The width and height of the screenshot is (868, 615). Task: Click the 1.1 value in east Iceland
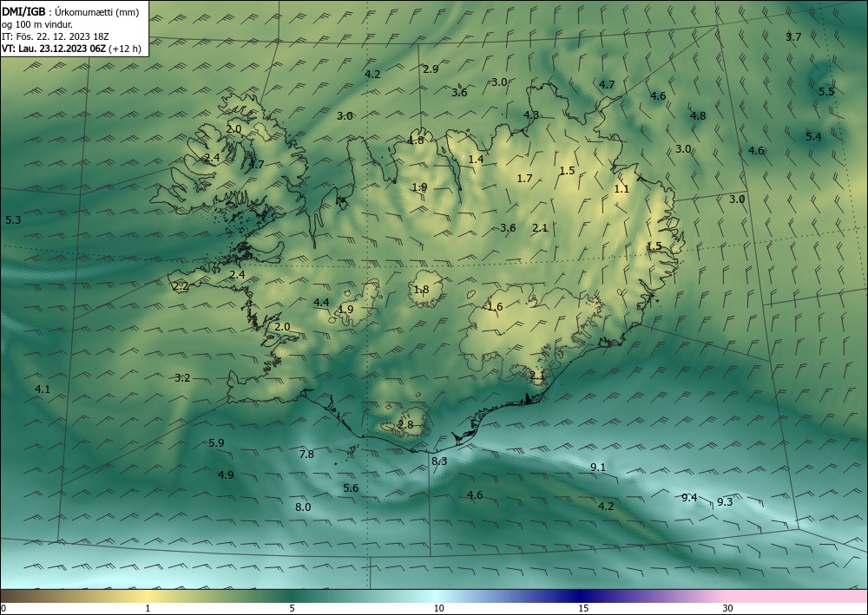[621, 188]
